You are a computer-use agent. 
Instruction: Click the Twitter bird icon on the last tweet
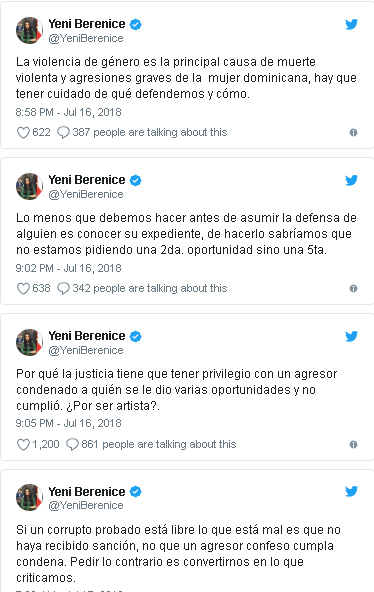pyautogui.click(x=351, y=492)
